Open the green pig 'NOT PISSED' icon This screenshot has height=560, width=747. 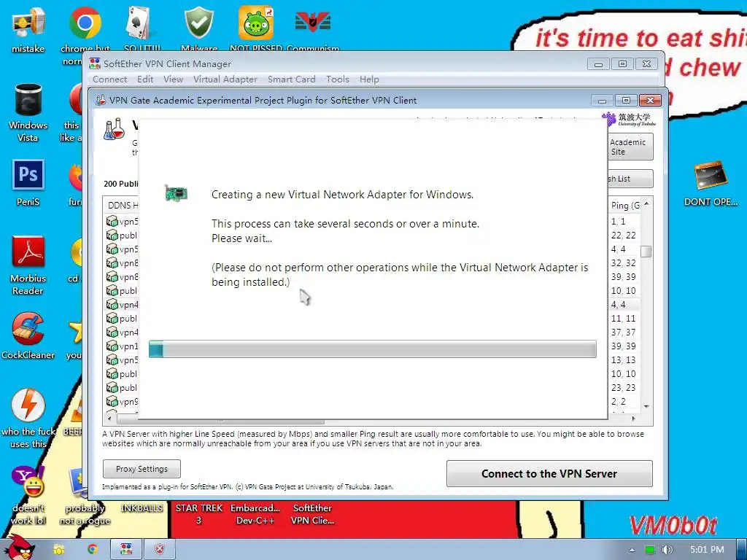(x=256, y=23)
